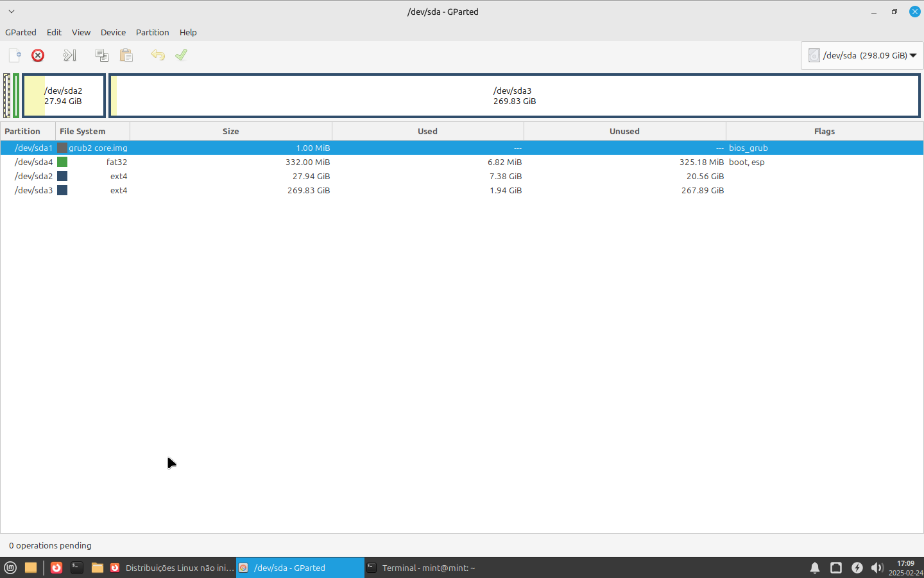Select the green fat32 sliver in disk map
The height and width of the screenshot is (578, 924).
(x=16, y=96)
